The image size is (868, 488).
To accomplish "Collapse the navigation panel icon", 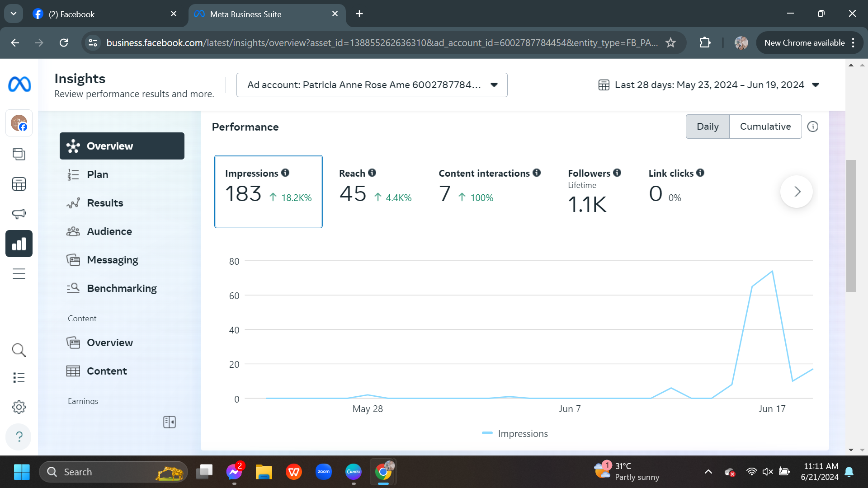I will point(170,422).
